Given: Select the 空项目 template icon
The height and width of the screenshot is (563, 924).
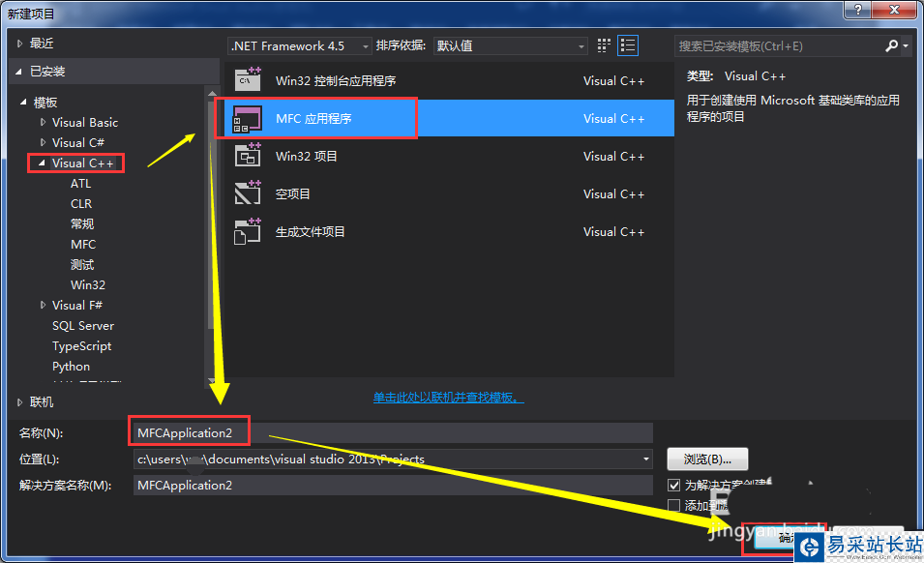Looking at the screenshot, I should (248, 193).
